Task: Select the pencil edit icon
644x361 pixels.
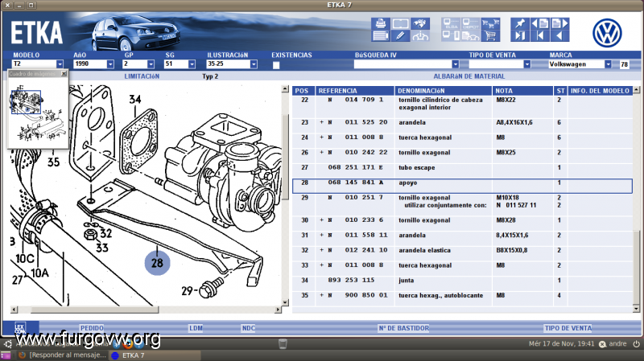Action: click(400, 36)
